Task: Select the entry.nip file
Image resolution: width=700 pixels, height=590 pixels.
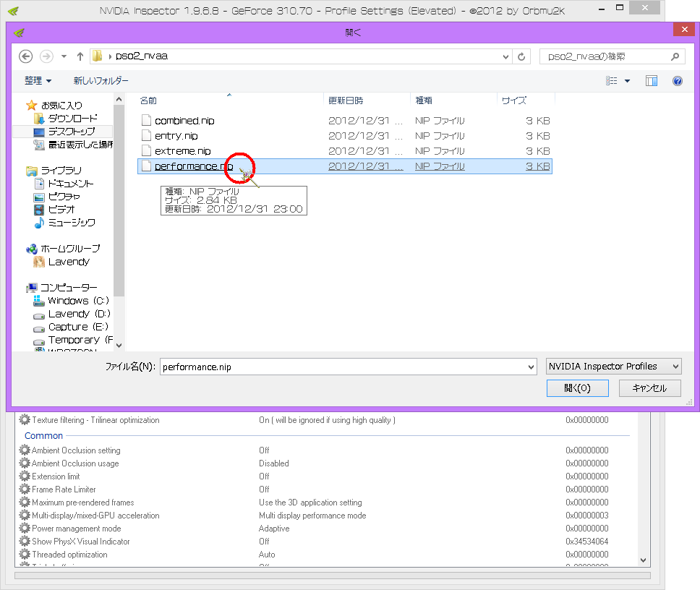Action: [x=345, y=136]
